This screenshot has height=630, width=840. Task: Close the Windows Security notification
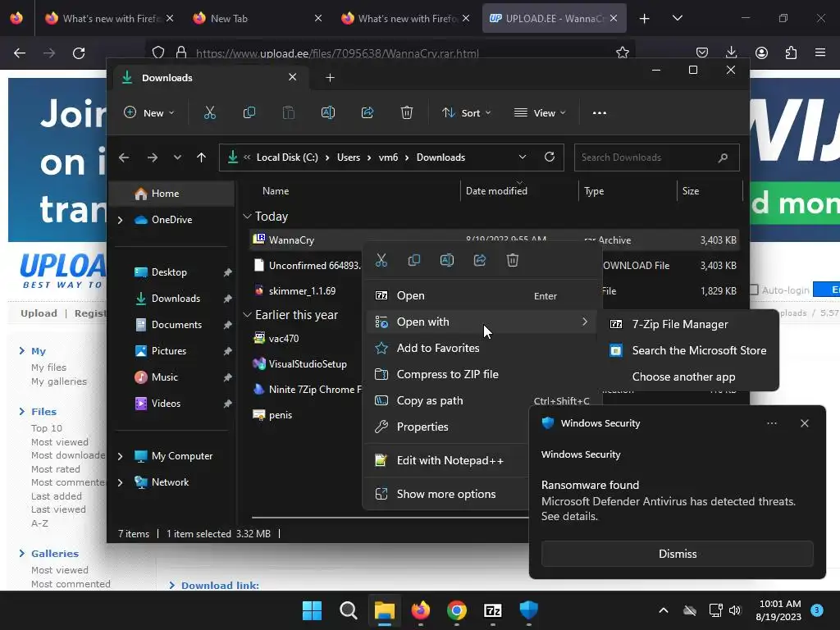804,423
